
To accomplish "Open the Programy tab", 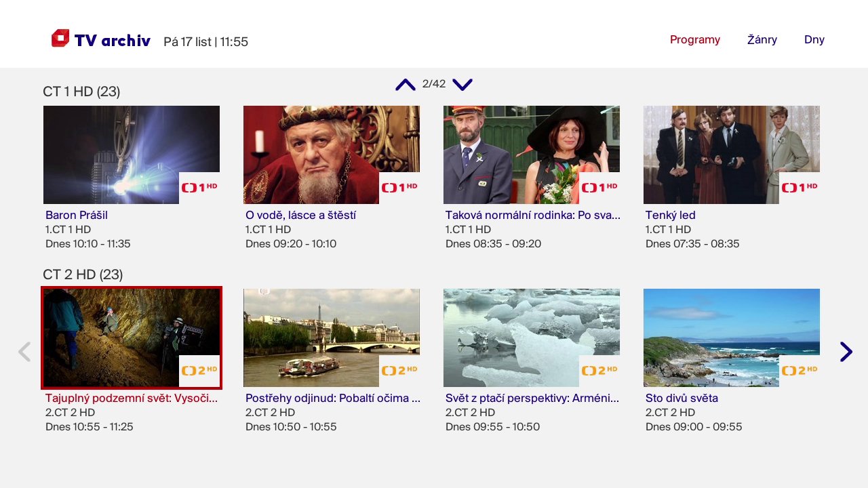I will coord(695,39).
